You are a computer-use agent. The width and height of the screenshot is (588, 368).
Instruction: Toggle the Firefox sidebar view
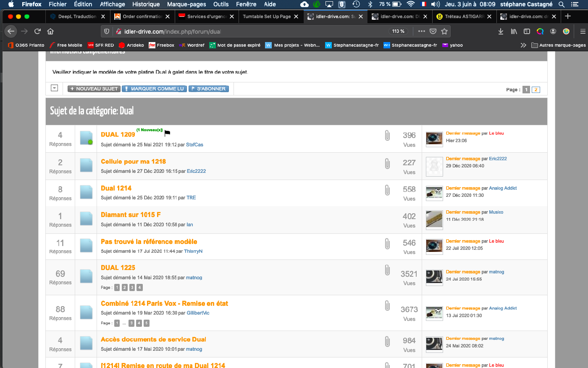pos(527,32)
